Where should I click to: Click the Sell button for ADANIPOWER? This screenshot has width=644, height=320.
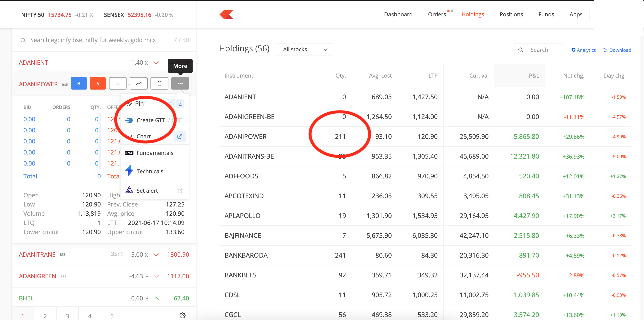pos(98,84)
